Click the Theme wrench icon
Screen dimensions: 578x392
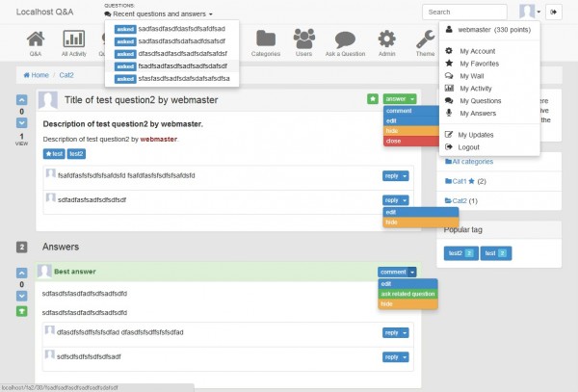point(424,42)
